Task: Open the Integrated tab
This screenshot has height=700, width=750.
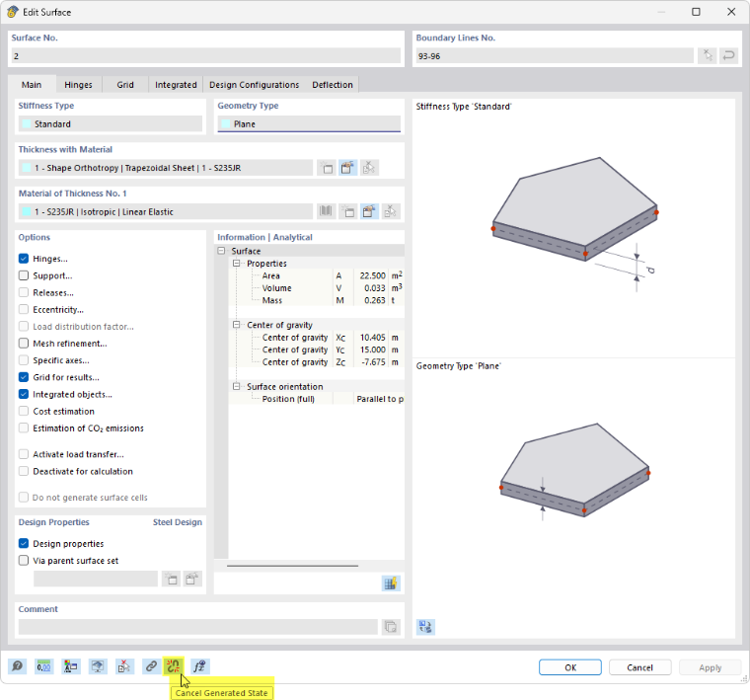Action: pos(176,85)
